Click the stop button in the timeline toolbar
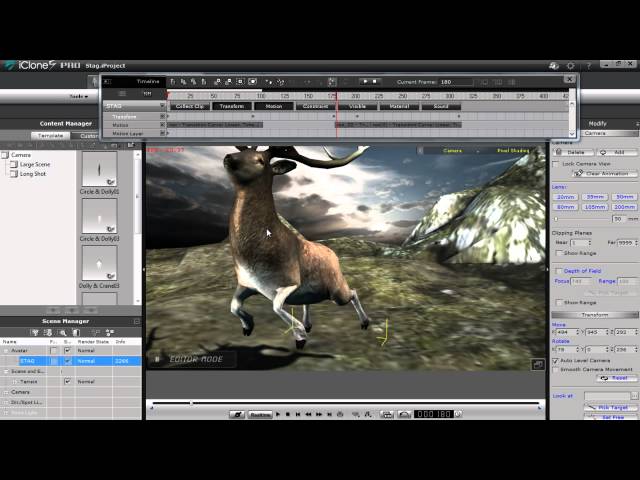 [374, 82]
